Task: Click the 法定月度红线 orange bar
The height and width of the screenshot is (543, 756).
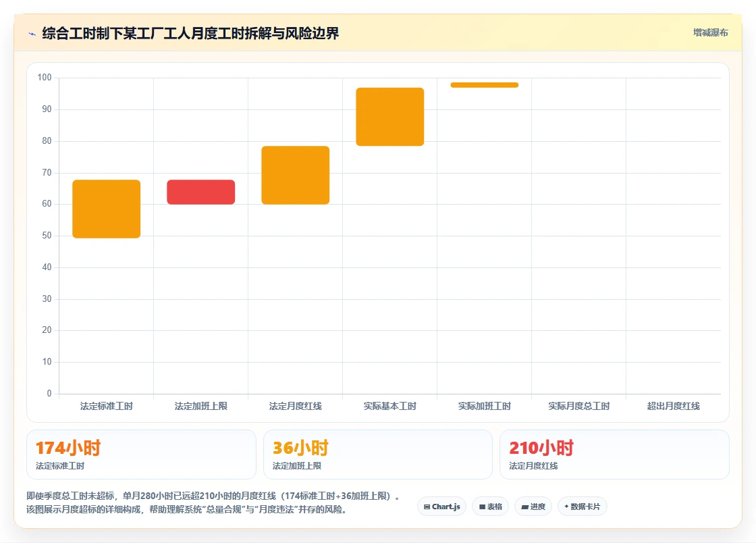Action: point(296,175)
